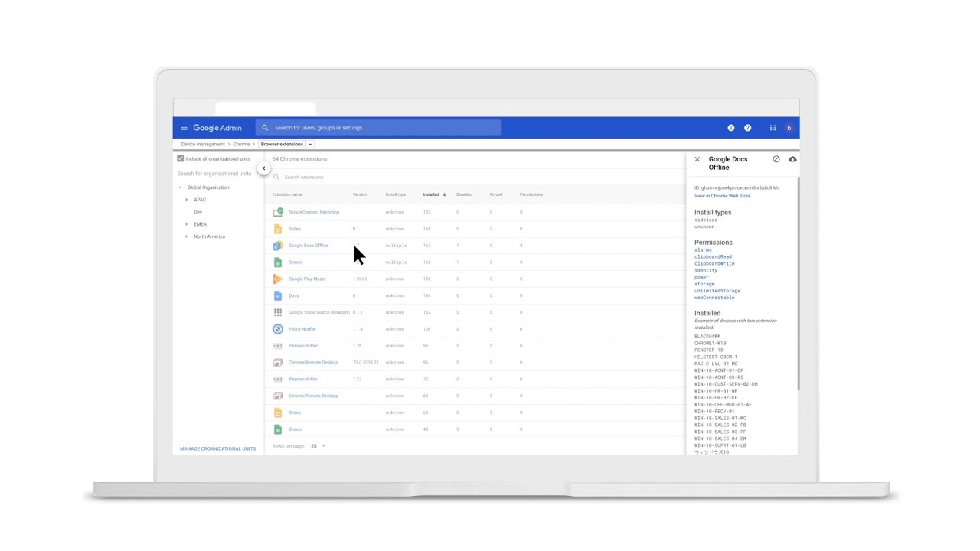Image resolution: width=980 pixels, height=551 pixels.
Task: Open the Browser extensions breadcrumb dropdown
Action: [x=310, y=144]
